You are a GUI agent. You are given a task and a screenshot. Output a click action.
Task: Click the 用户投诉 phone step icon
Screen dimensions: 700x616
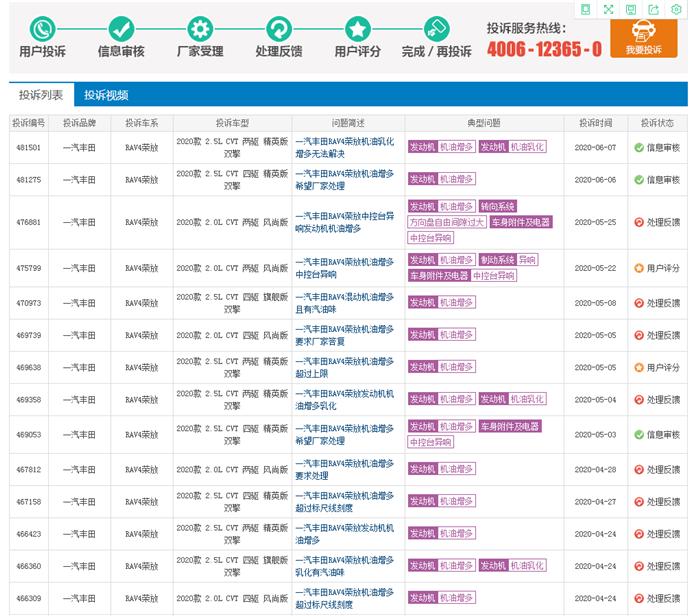click(42, 29)
